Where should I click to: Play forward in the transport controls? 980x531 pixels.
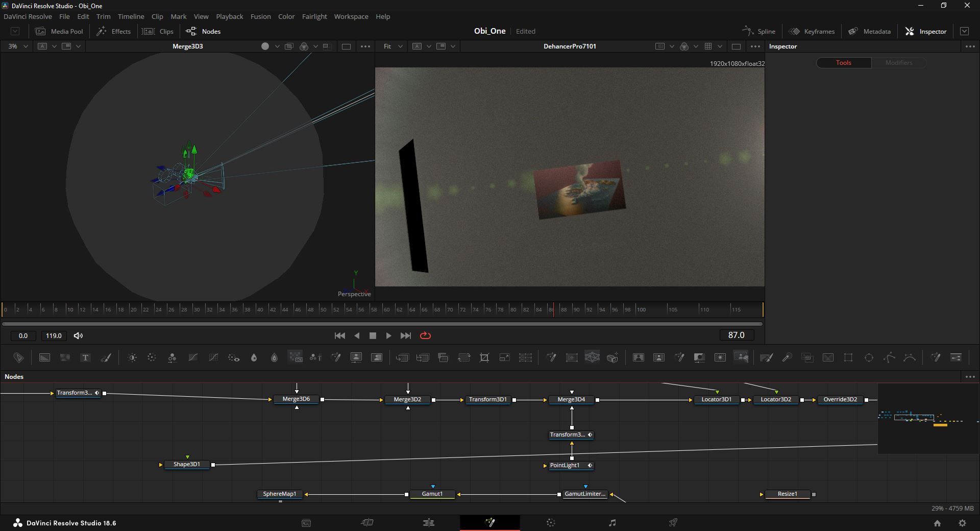tap(388, 335)
